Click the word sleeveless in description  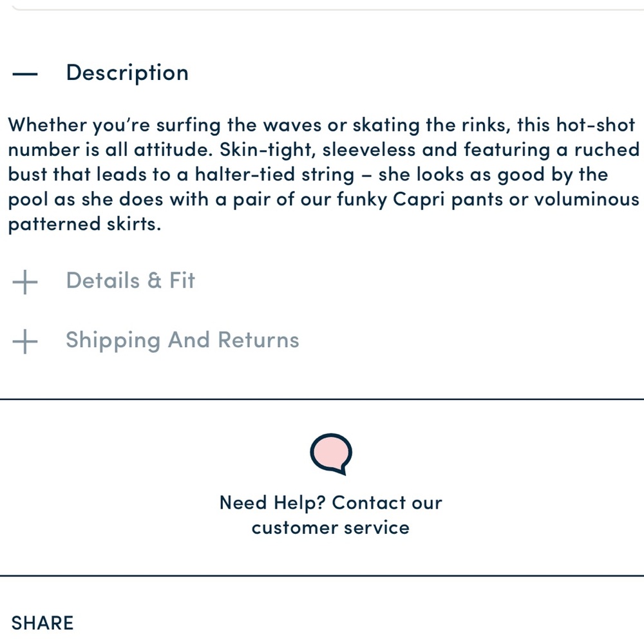click(369, 150)
